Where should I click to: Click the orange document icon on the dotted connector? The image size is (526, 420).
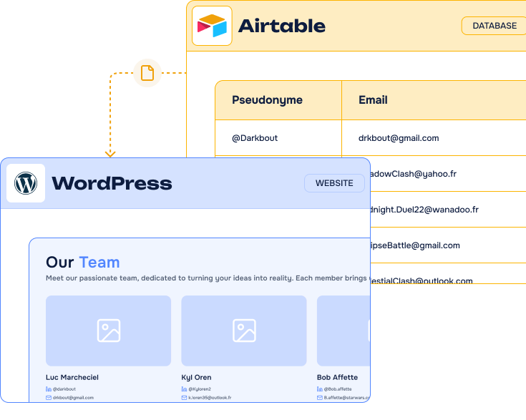coord(147,73)
